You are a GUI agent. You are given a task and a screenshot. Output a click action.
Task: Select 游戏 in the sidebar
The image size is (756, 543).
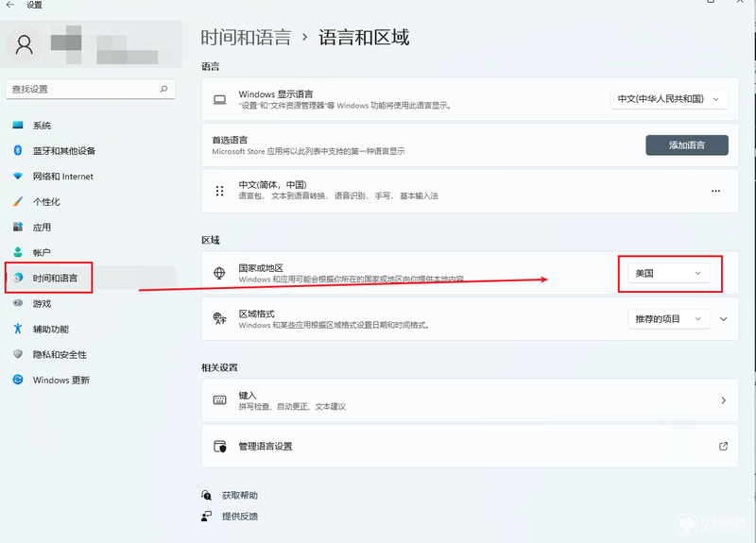pyautogui.click(x=90, y=303)
